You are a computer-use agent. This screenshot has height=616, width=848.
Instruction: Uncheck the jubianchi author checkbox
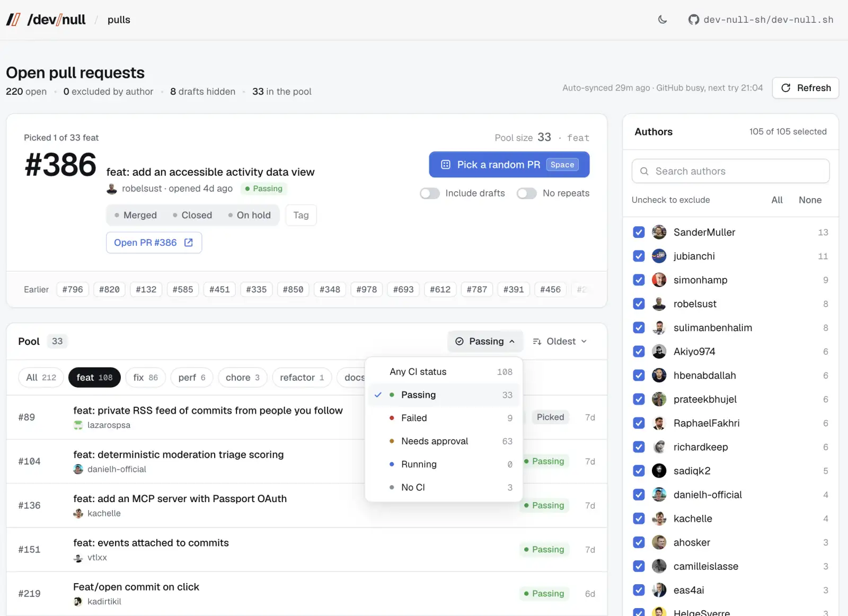click(639, 256)
